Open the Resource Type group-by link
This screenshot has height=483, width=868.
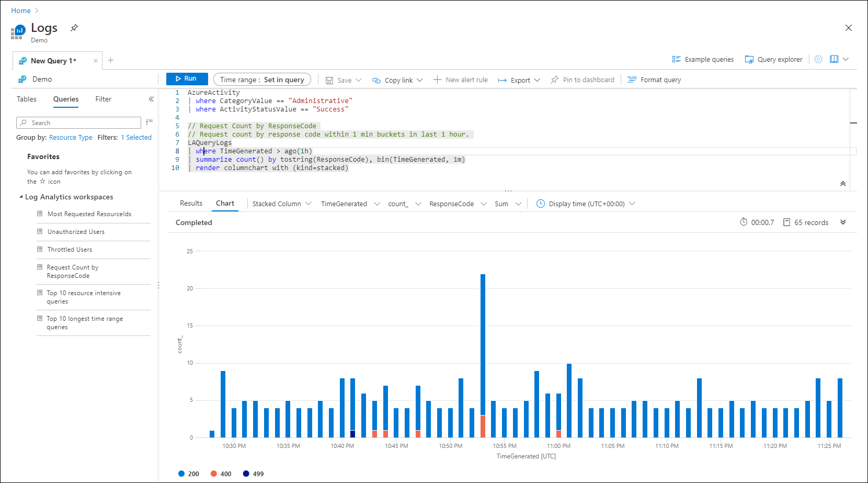(x=71, y=137)
